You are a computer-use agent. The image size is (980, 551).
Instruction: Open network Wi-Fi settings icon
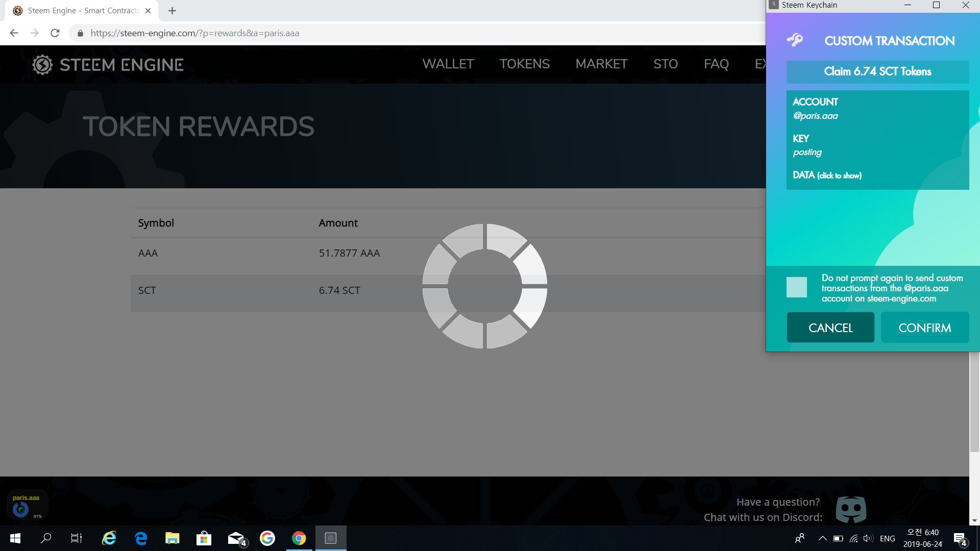point(853,538)
